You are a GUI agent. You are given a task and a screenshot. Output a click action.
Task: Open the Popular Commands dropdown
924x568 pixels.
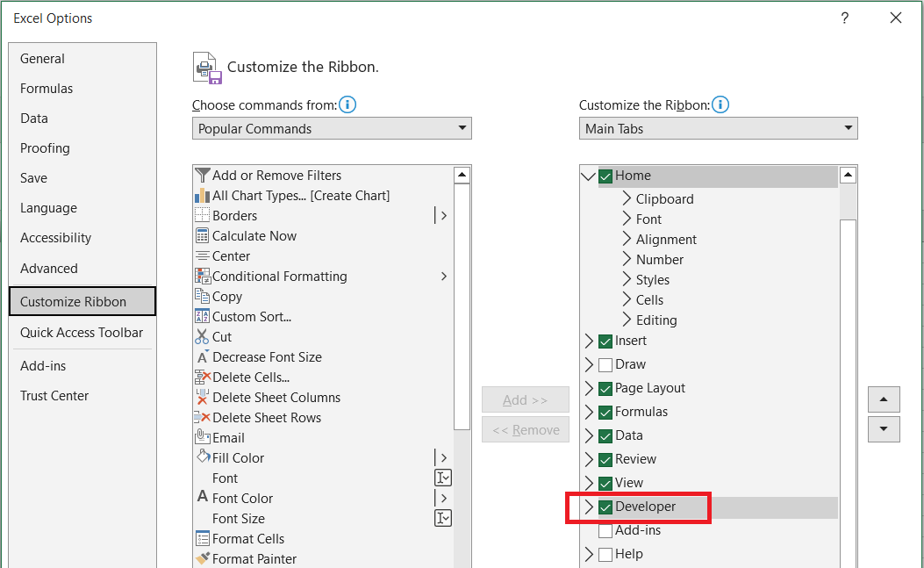click(332, 129)
